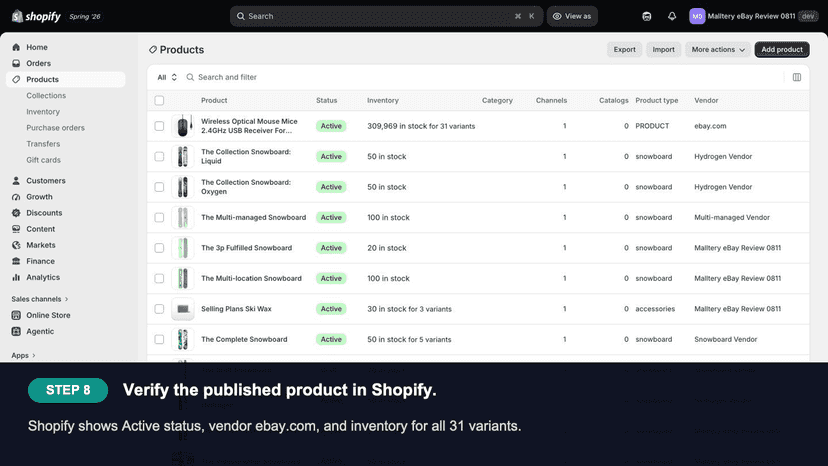Select the Multi-location Snowboard checkbox

coord(159,278)
